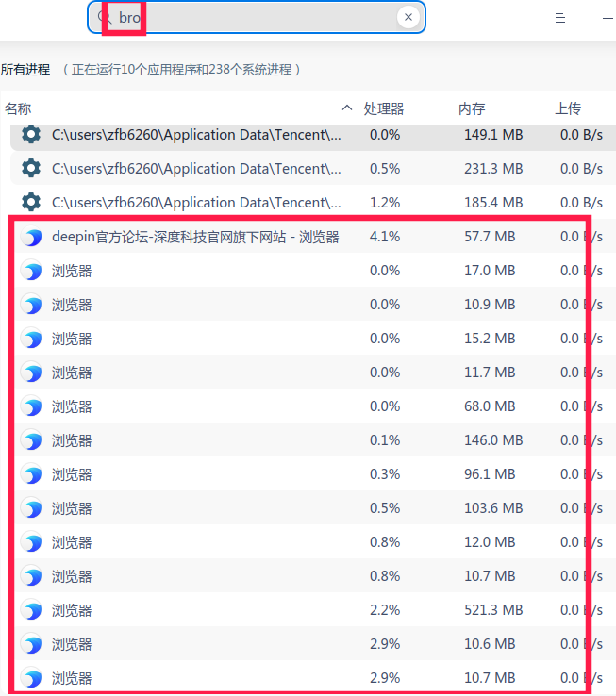Viewport: 616px width, 696px height.
Task: Click gear icon of the 185.4 MB Tencent process
Action: point(31,203)
